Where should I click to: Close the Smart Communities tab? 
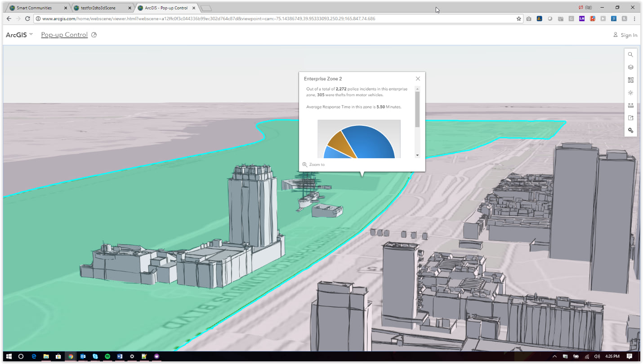coord(66,8)
